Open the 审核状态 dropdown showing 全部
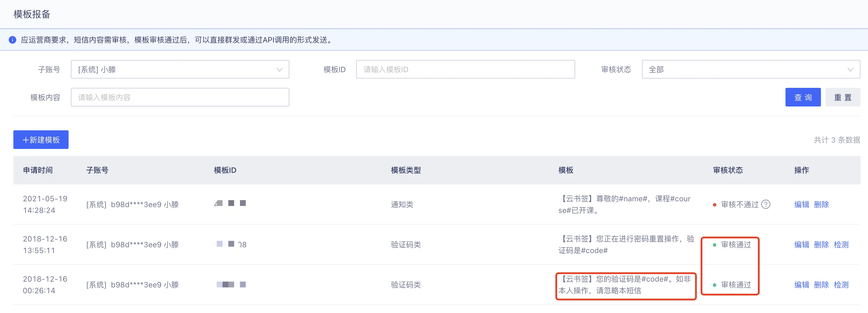Screen dimensions: 868x313 coord(751,70)
